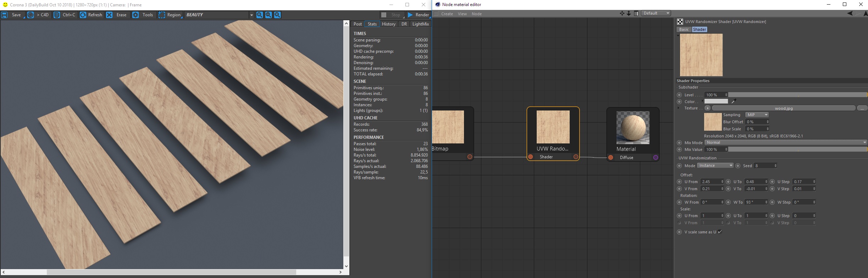The height and width of the screenshot is (278, 868).
Task: Open the Sampling dropdown set to MIP
Action: coord(757,115)
